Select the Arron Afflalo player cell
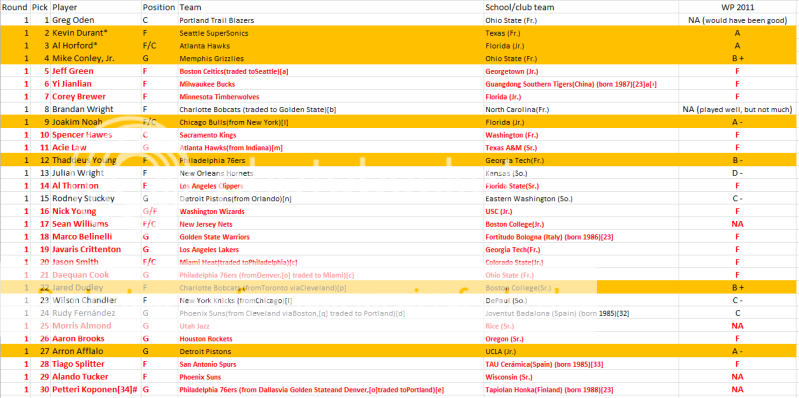This screenshot has height=398, width=799. tap(96, 352)
